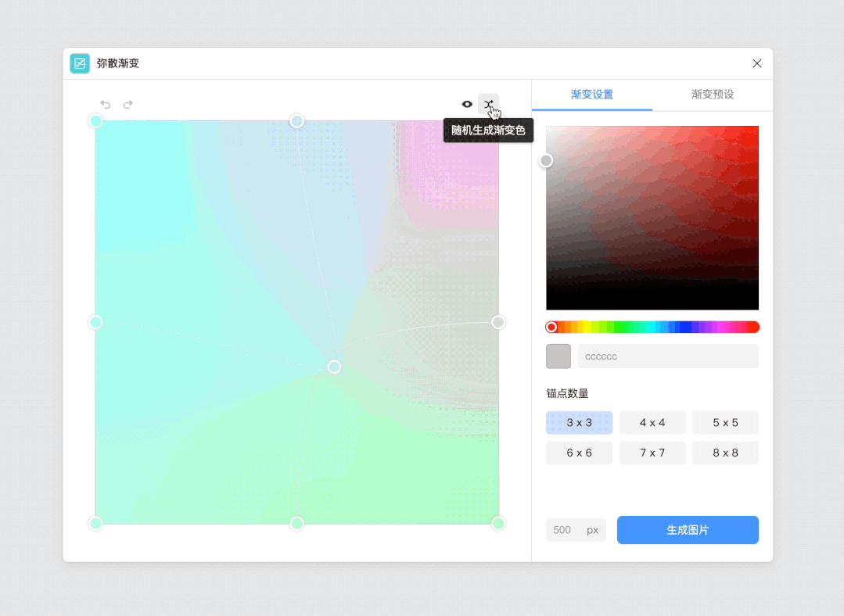Image resolution: width=844 pixels, height=616 pixels.
Task: Click the 生成图片 button
Action: pos(688,530)
